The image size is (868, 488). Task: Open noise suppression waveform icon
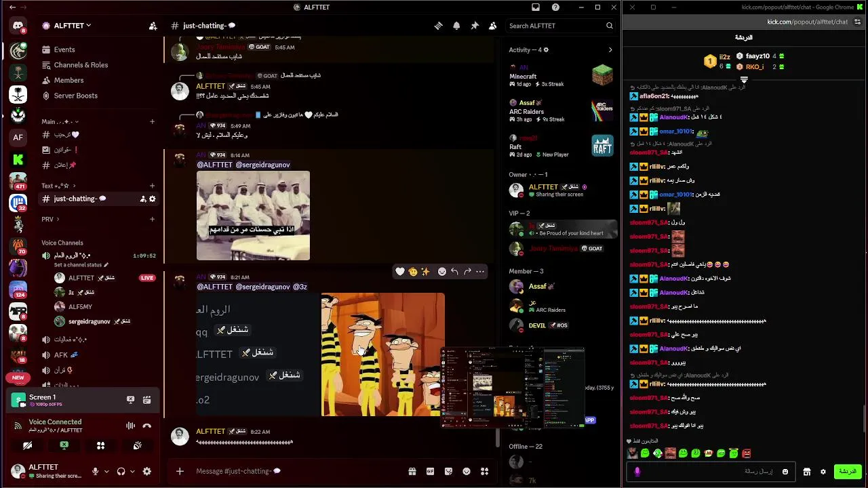[x=130, y=426]
